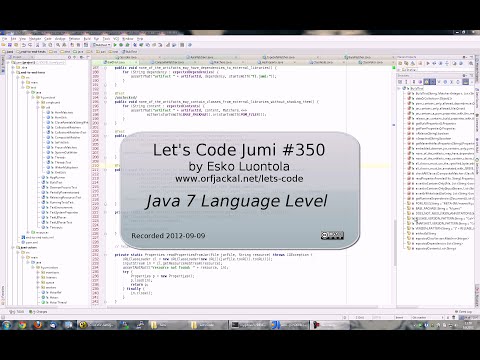Collapse the test folder in project tree

23,87
